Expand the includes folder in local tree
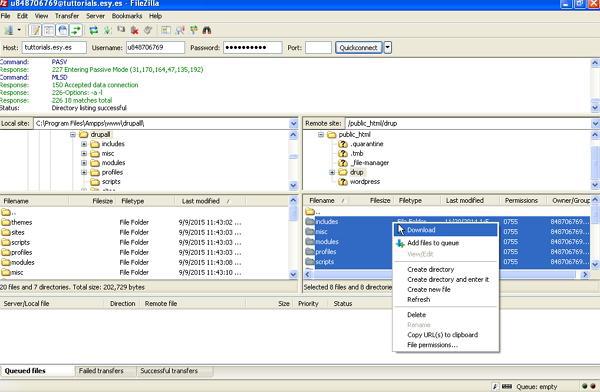Screen dimensions: 600x392 click(84, 144)
